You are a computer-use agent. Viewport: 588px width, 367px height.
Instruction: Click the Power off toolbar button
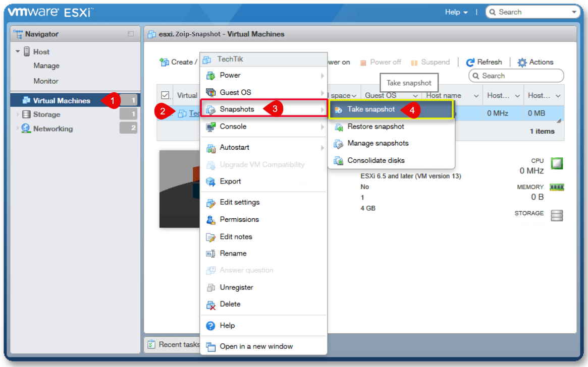coord(380,62)
